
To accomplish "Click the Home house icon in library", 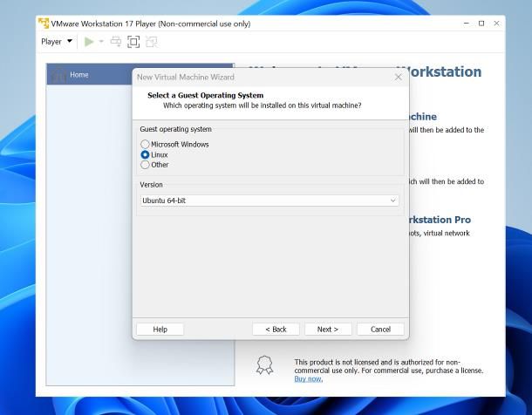I will coord(59,75).
